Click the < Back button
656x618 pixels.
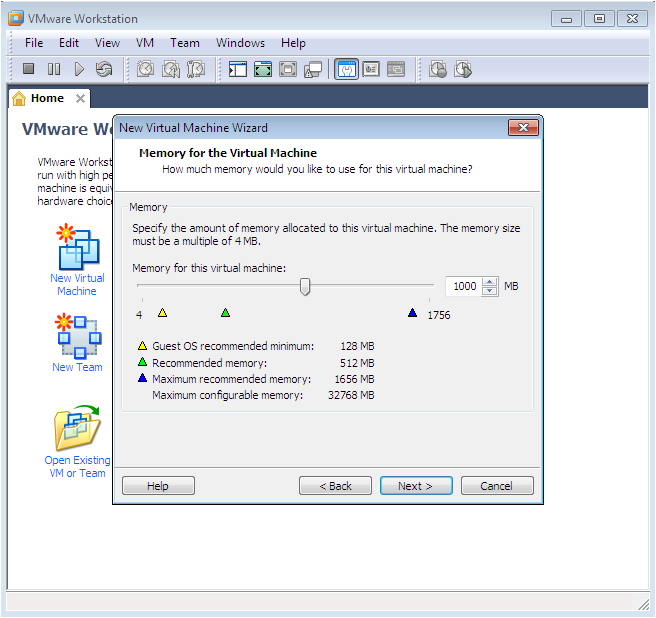pyautogui.click(x=335, y=485)
